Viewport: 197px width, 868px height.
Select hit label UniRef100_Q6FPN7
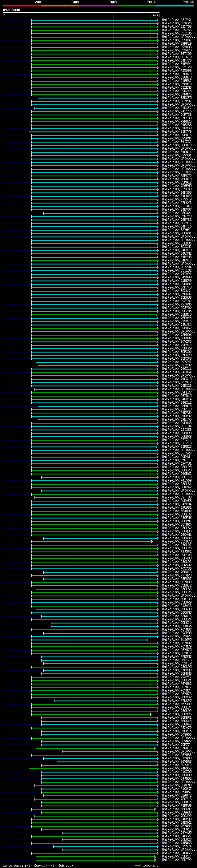176,521
